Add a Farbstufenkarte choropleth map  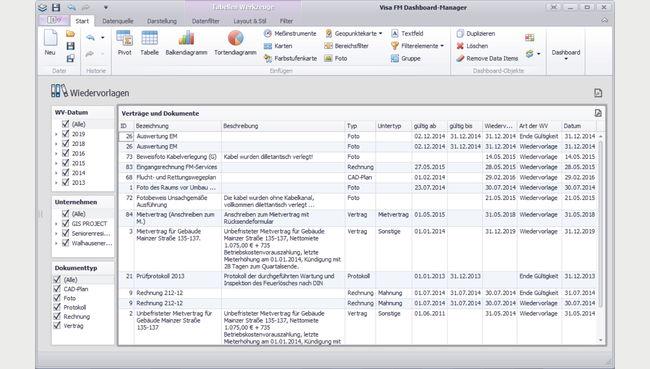[x=291, y=58]
